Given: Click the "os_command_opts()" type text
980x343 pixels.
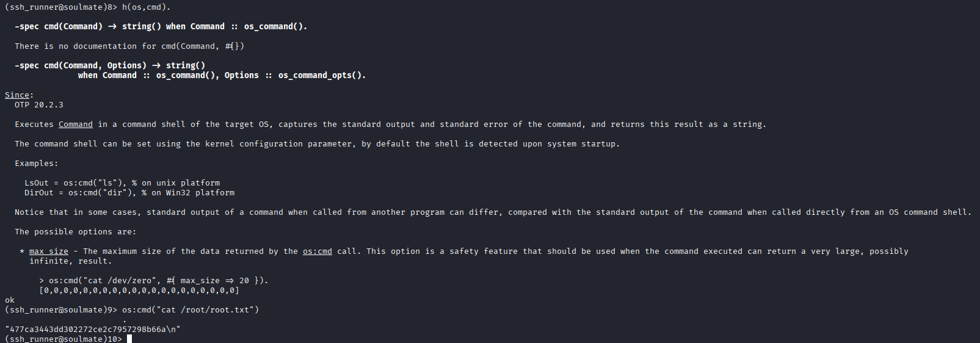Looking at the screenshot, I should (x=322, y=76).
